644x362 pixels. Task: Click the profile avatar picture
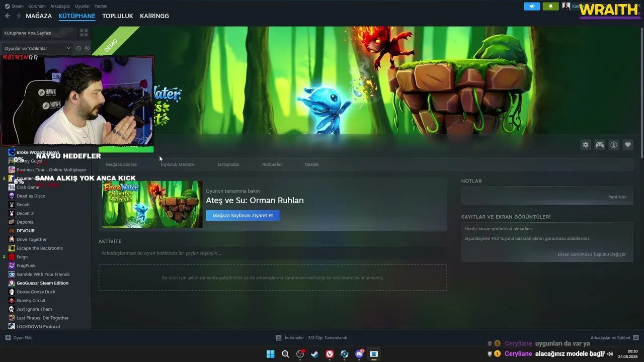pos(566,7)
